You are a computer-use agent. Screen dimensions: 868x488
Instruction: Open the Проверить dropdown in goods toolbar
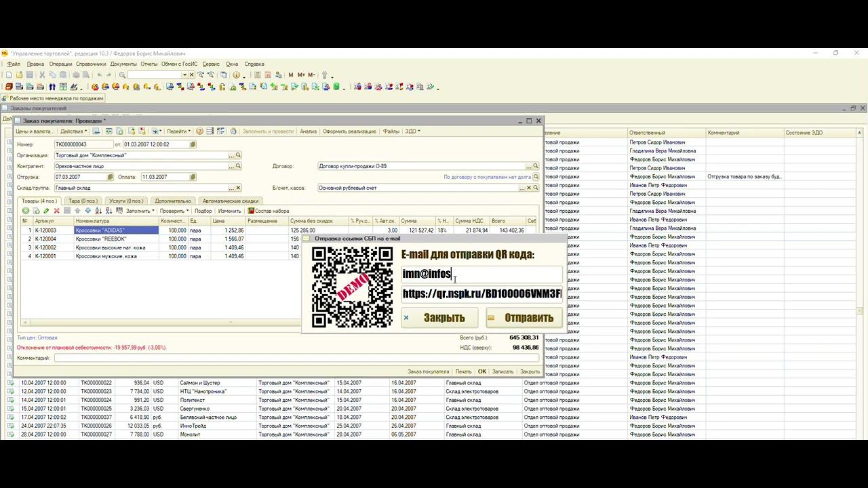[174, 211]
